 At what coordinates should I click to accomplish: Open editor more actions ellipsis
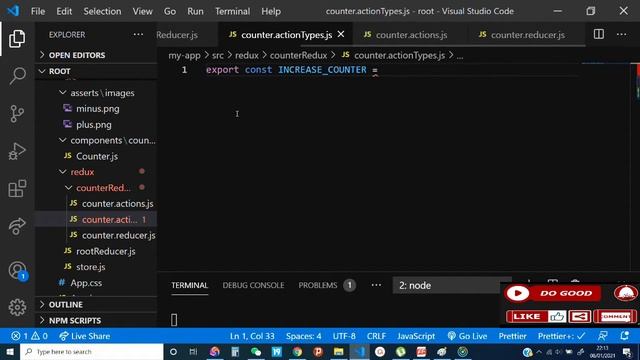(x=621, y=34)
